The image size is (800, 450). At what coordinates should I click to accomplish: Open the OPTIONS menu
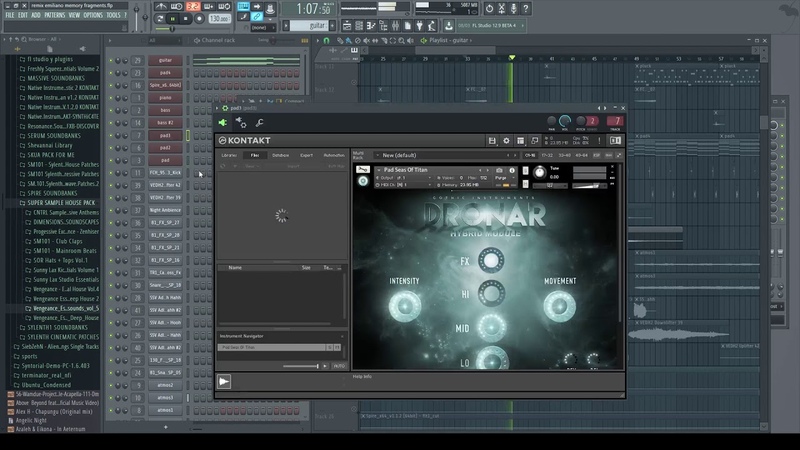(x=93, y=15)
